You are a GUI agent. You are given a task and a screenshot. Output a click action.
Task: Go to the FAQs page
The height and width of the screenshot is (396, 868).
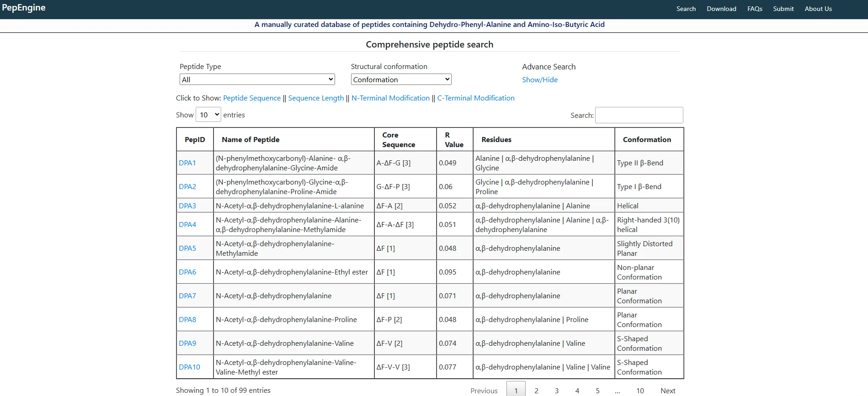755,9
